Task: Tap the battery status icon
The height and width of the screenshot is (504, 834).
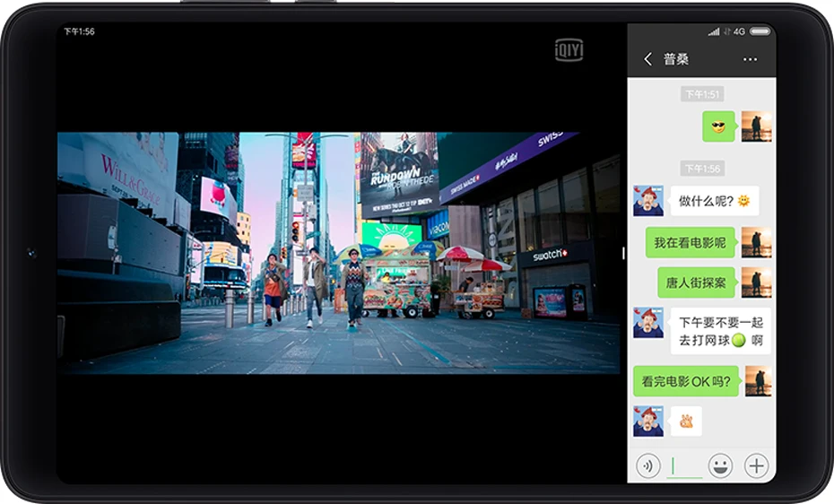Action: [x=760, y=31]
